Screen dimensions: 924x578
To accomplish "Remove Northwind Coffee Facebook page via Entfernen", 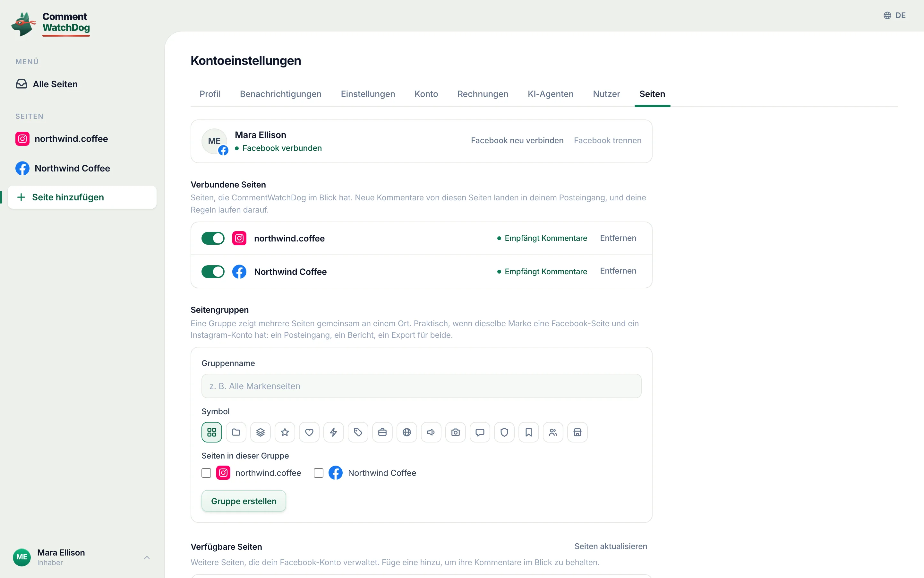I will point(618,271).
